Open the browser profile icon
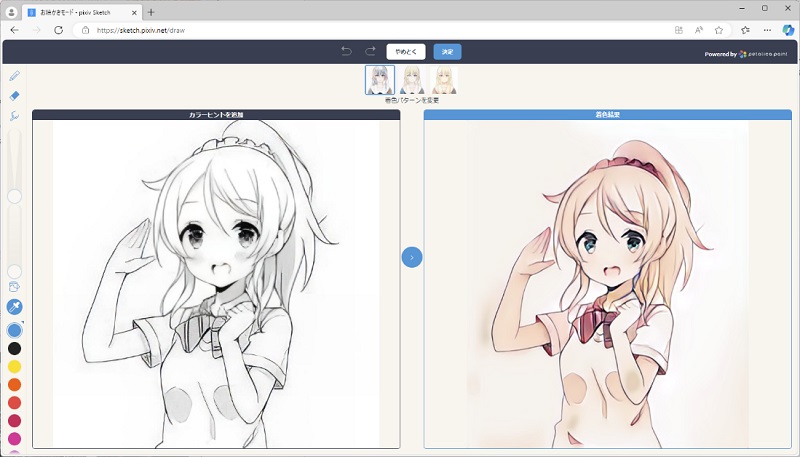Screen dimensions: 800x457 click(11, 12)
